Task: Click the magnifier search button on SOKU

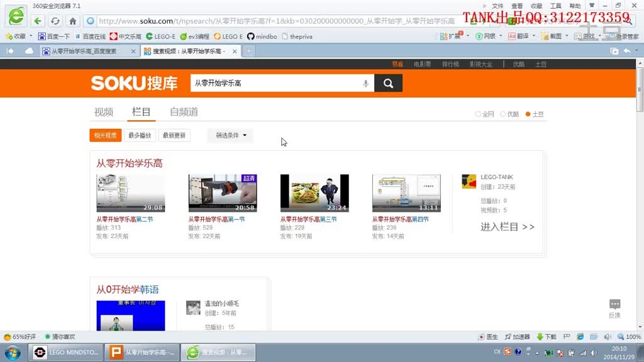Action: [x=388, y=84]
